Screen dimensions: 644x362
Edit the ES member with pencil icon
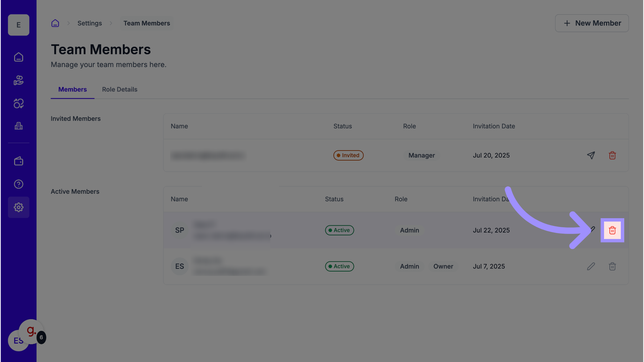[591, 266]
